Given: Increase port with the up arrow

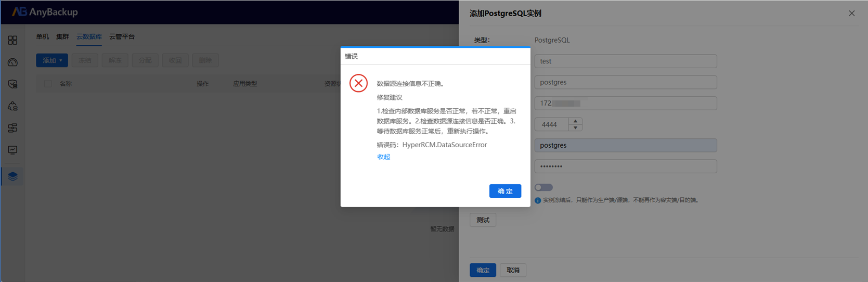Looking at the screenshot, I should click(575, 121).
